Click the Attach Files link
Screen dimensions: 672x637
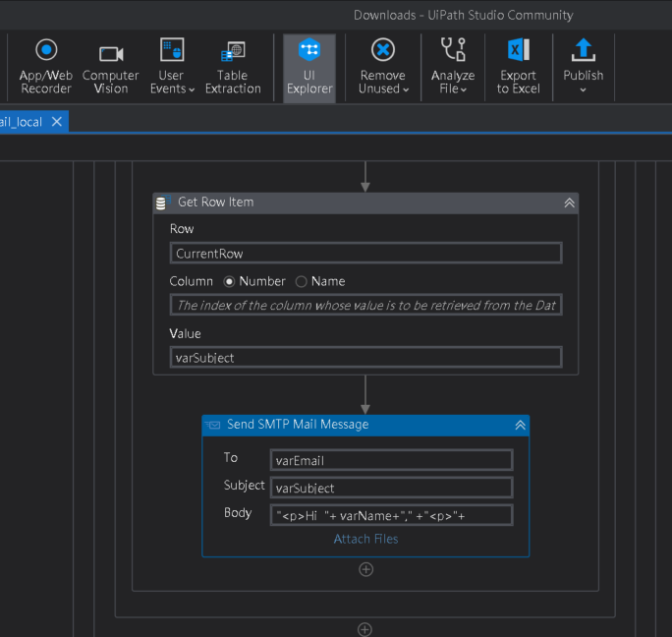tap(365, 539)
